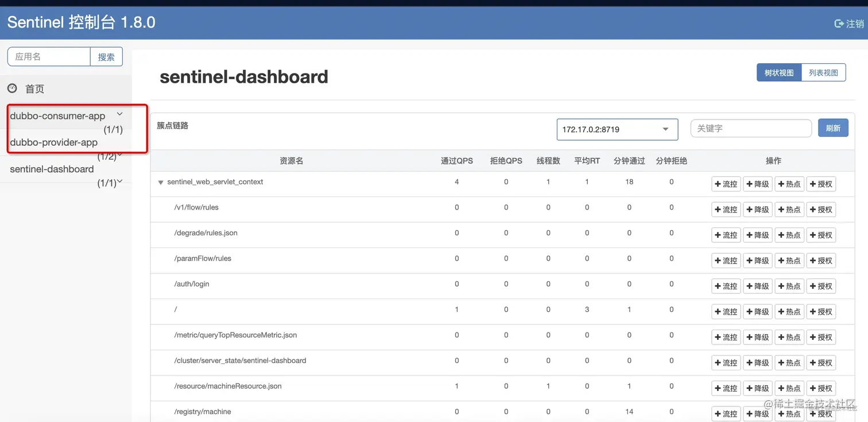Add 流控 rule for /degrade/rules.json
868x422 pixels.
pyautogui.click(x=726, y=235)
